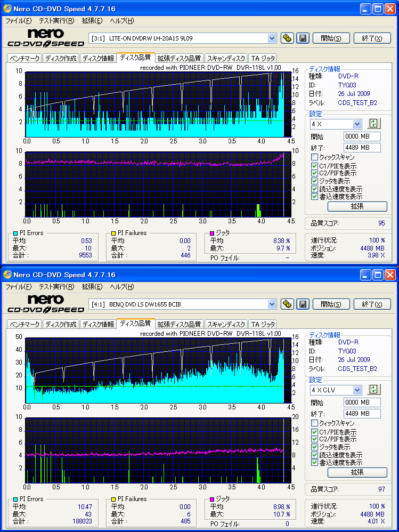The width and height of the screenshot is (399, 532).
Task: Click save floppy icon in LITE-ON window
Action: [303, 38]
